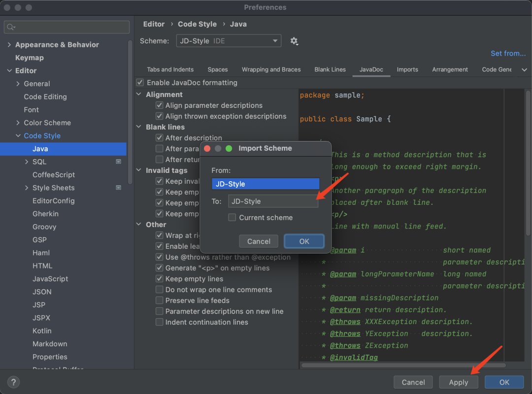Switch to Wrapping and Braces tab
Screen dimensions: 532x394
pyautogui.click(x=271, y=69)
